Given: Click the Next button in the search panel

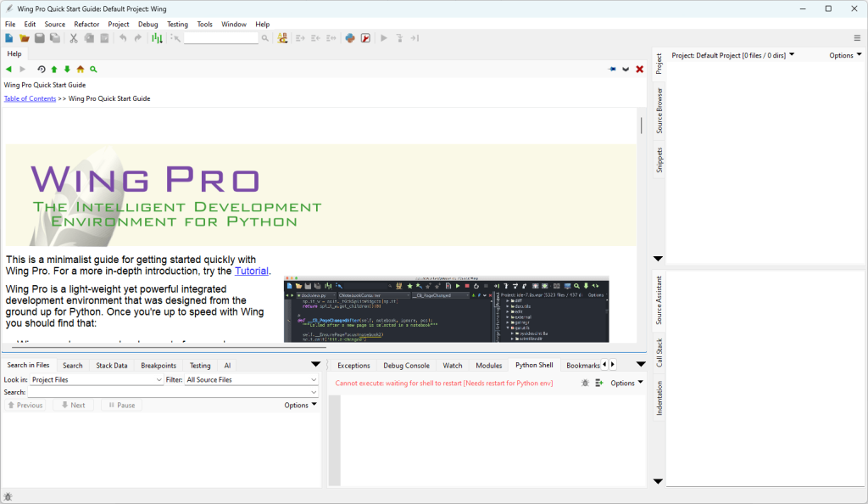Looking at the screenshot, I should point(73,405).
